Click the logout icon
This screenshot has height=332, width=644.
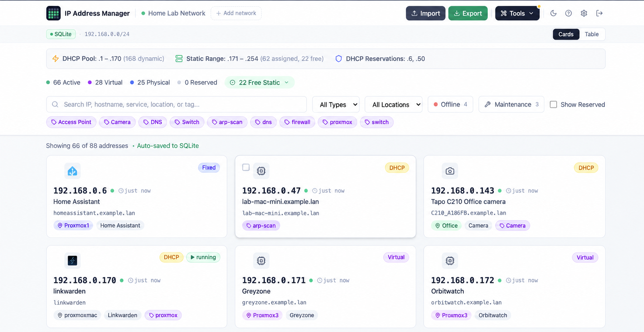point(599,13)
